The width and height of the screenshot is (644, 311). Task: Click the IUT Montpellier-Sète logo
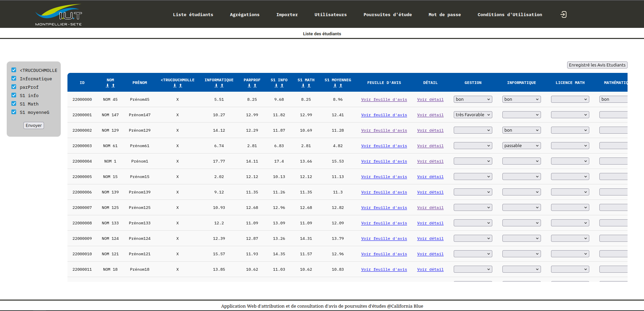pos(59,15)
